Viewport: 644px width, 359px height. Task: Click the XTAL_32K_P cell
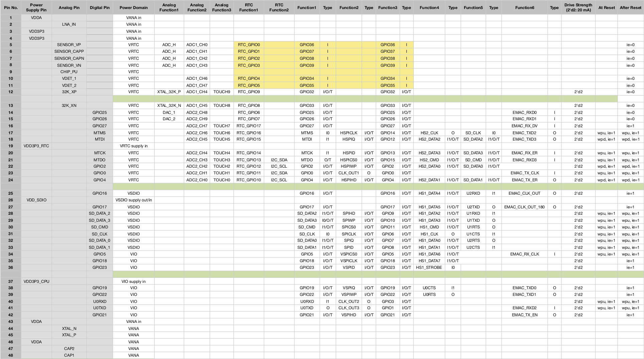(x=169, y=92)
